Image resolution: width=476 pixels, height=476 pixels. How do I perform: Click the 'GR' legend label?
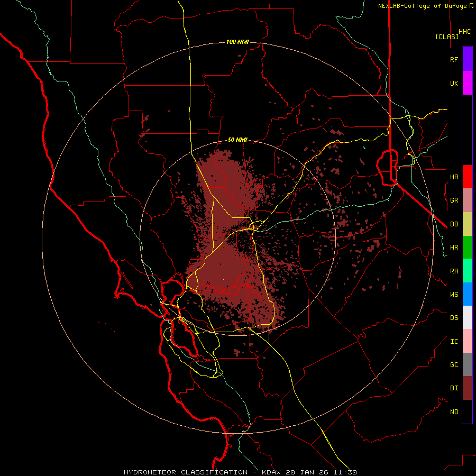pos(454,200)
